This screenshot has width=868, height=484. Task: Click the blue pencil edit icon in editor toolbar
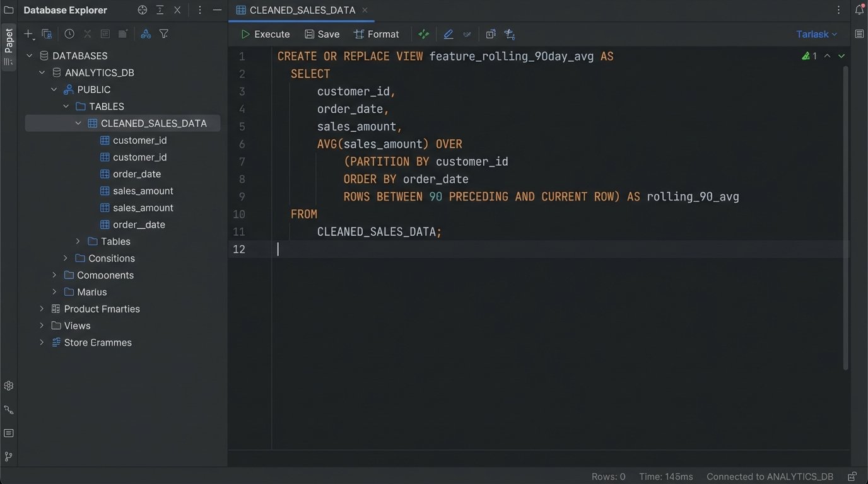point(449,34)
